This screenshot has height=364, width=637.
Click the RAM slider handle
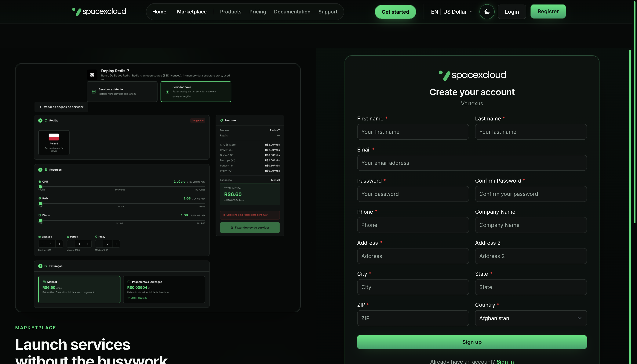point(40,204)
